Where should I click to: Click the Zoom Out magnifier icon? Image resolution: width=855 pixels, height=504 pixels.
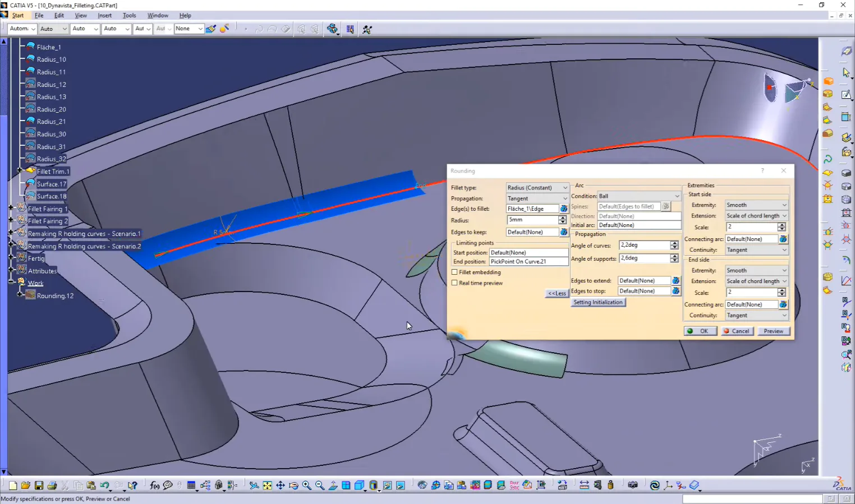click(x=320, y=485)
